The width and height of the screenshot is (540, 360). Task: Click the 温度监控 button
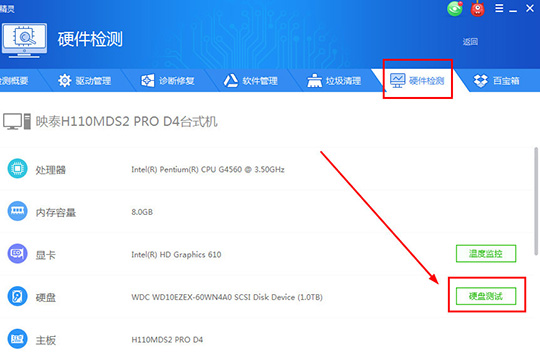tap(486, 254)
